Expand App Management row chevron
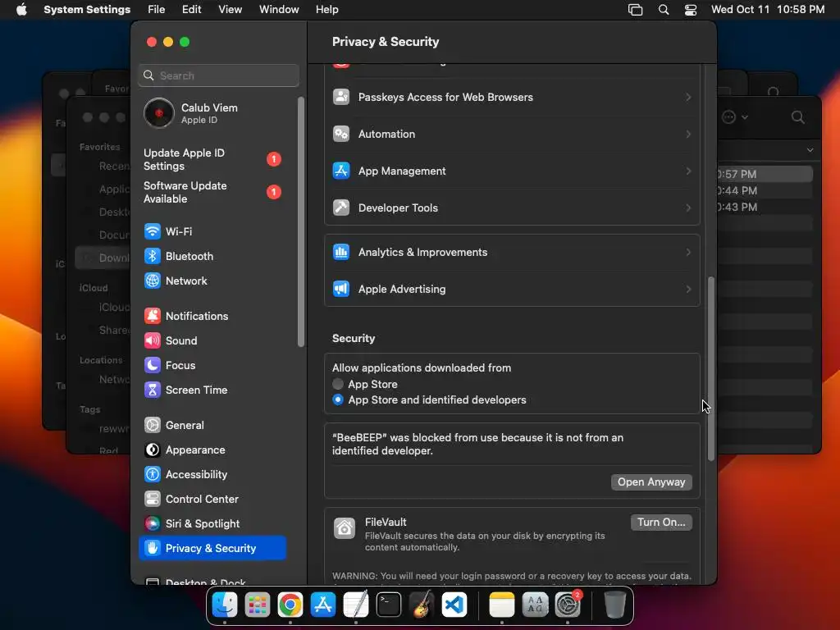Screen dimensions: 840x630 (688, 171)
